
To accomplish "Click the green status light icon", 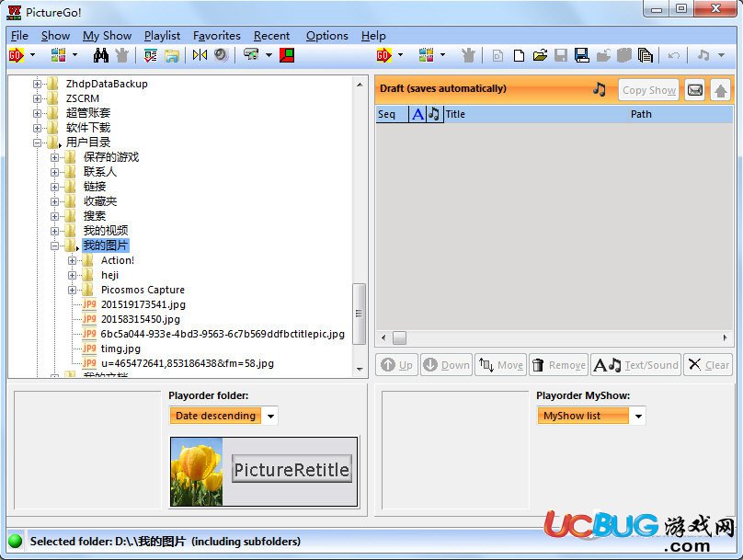I will [15, 541].
